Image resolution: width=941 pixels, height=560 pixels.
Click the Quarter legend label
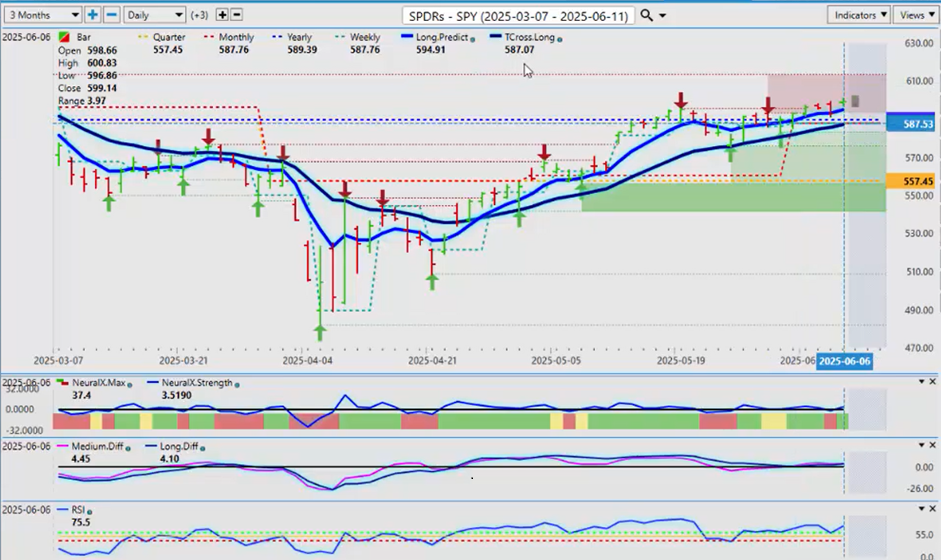point(169,37)
